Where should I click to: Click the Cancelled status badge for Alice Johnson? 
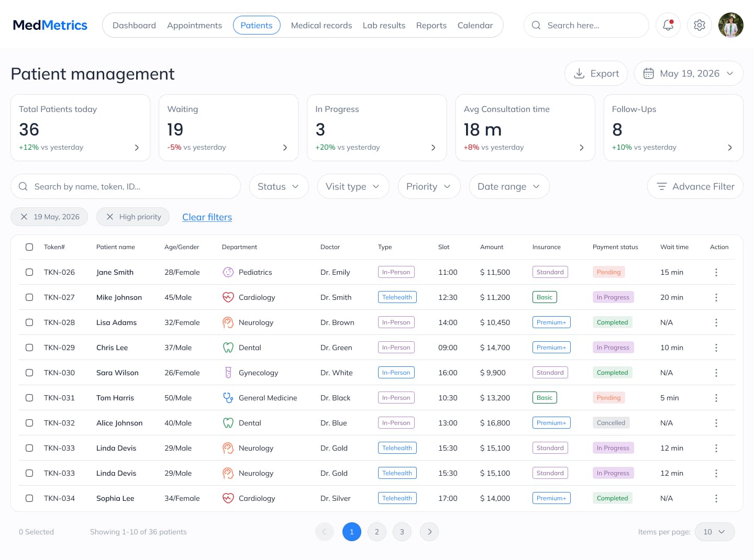pos(611,423)
